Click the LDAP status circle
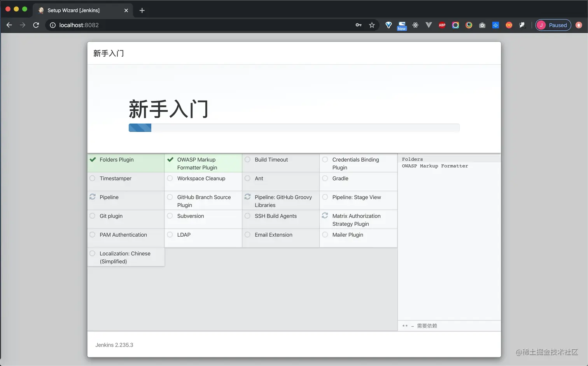The image size is (588, 366). click(x=170, y=234)
